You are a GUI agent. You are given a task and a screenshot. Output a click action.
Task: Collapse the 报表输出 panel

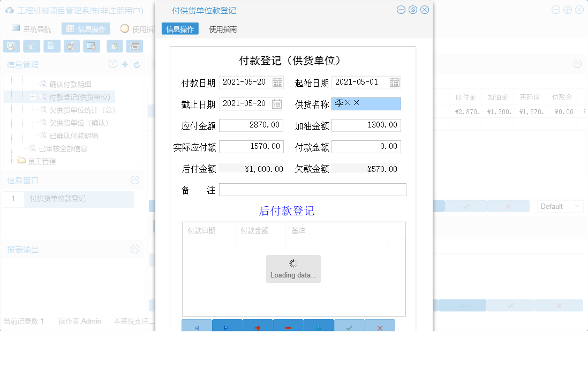[134, 249]
